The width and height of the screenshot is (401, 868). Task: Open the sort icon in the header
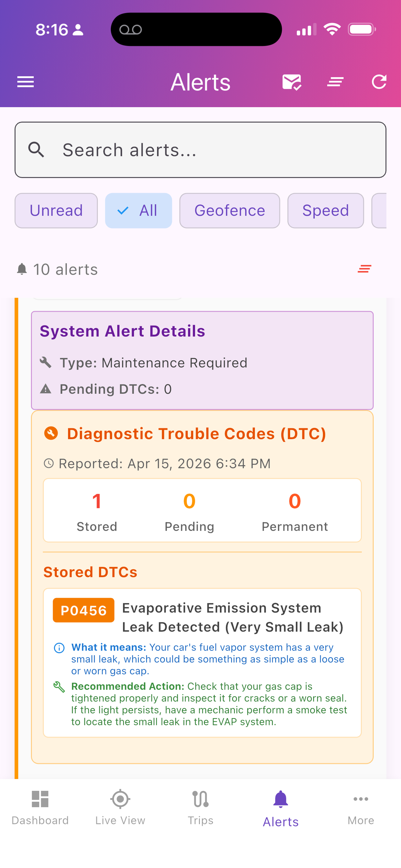pyautogui.click(x=335, y=82)
